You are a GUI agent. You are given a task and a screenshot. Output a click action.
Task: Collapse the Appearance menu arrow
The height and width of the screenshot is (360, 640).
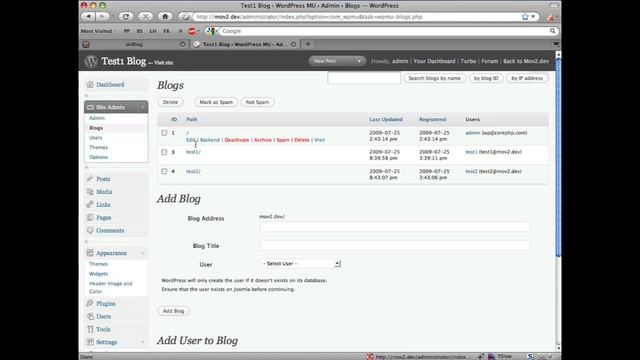click(x=143, y=253)
